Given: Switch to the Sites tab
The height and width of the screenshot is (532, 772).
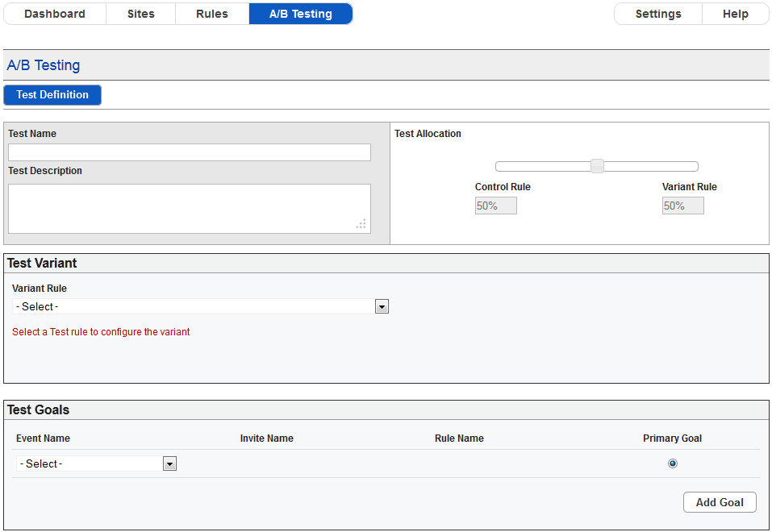Looking at the screenshot, I should tap(141, 14).
